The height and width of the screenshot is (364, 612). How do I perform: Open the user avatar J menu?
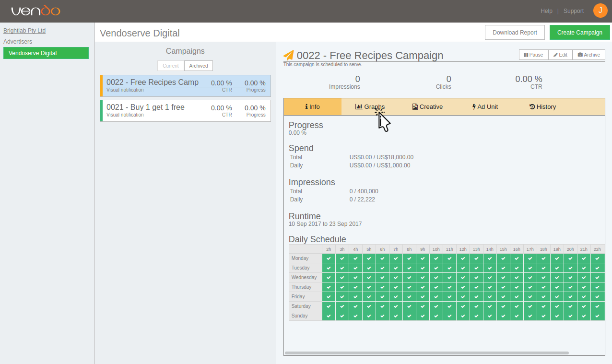click(600, 11)
